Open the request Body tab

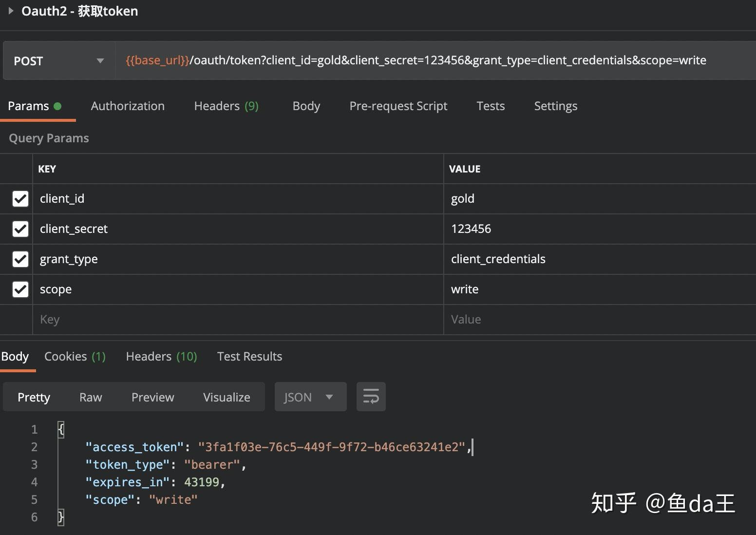(x=306, y=106)
